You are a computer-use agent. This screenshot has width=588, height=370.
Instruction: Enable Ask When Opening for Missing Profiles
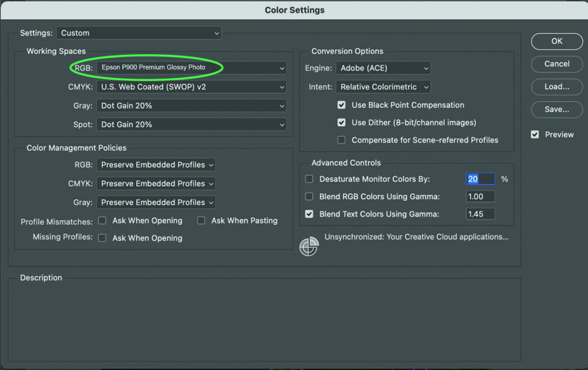[x=102, y=238]
